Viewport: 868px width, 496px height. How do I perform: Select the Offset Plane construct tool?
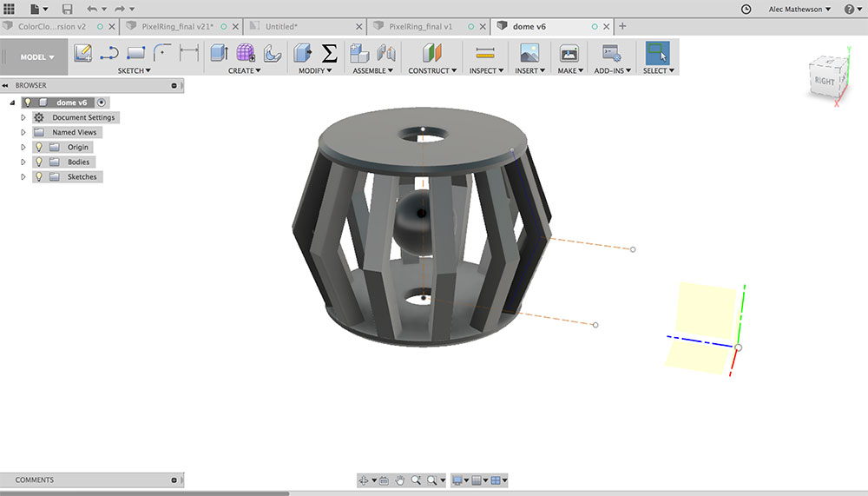tap(431, 53)
